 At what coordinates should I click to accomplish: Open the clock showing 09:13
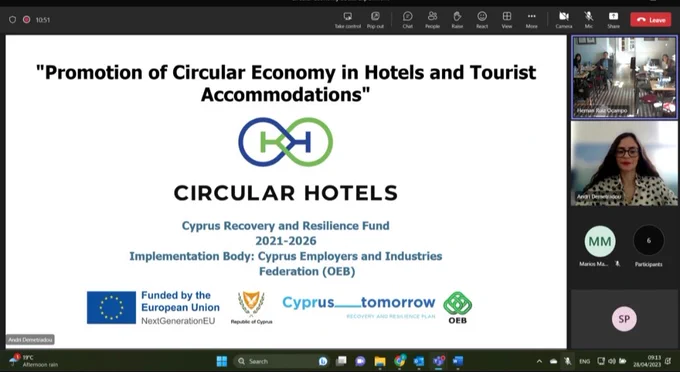[646, 361]
